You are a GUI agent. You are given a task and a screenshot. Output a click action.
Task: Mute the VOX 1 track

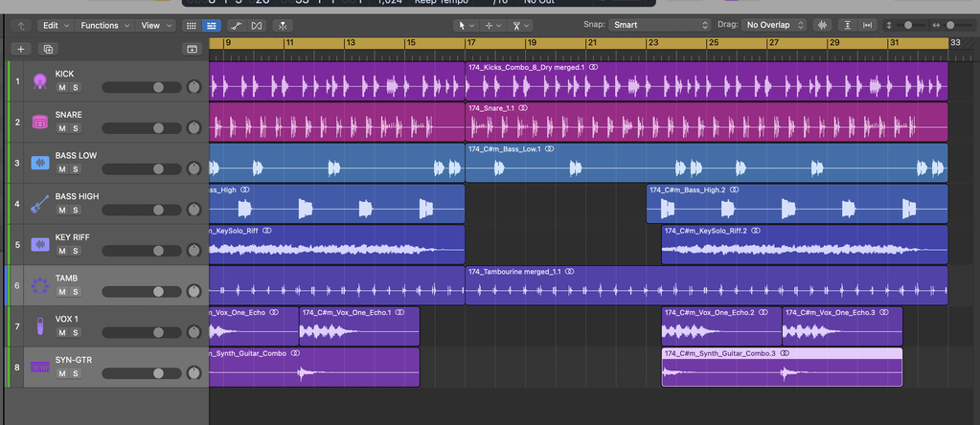(62, 333)
